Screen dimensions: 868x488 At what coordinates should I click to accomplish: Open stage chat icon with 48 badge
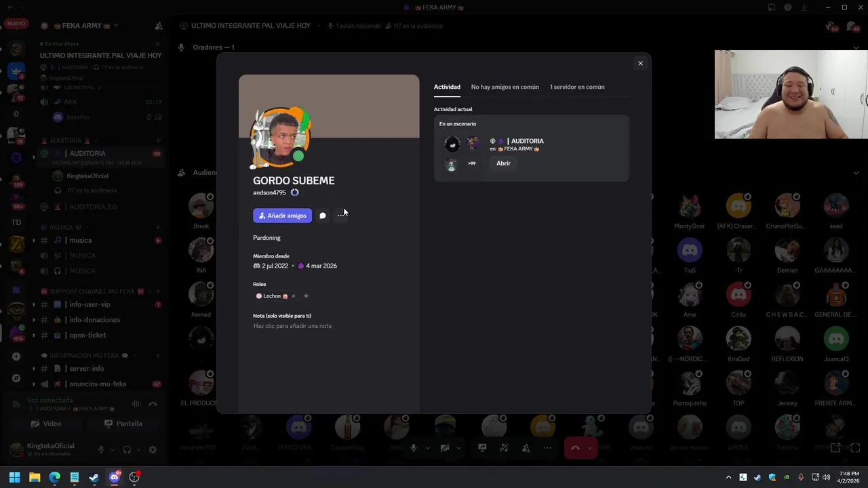coord(852,26)
